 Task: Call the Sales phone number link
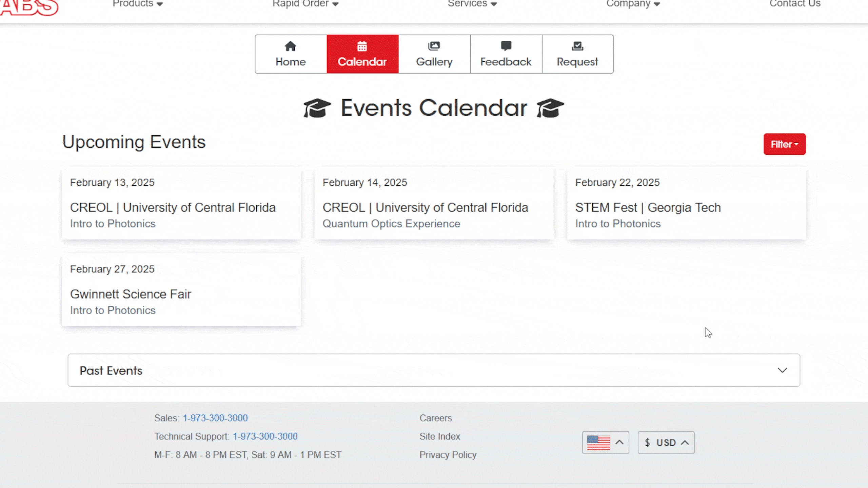[215, 418]
